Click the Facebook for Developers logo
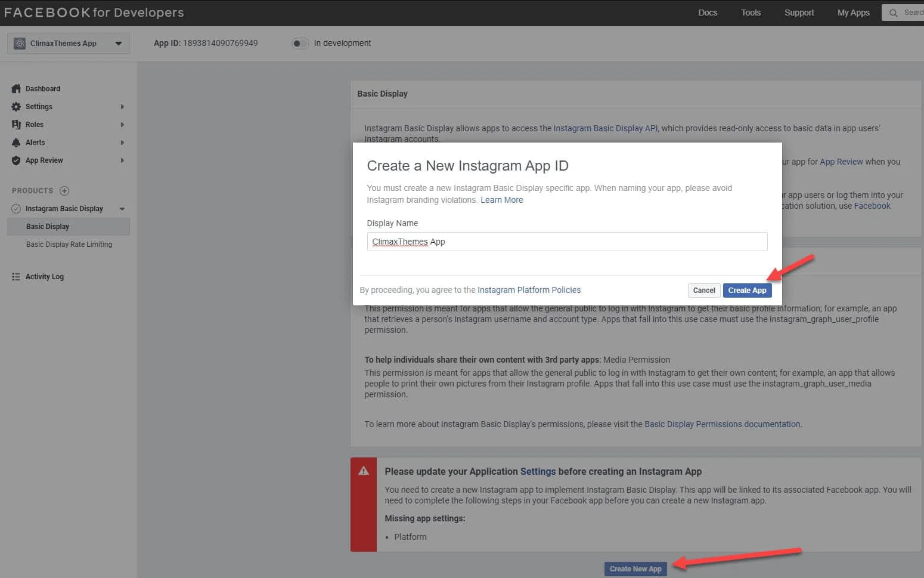This screenshot has height=578, width=924. pyautogui.click(x=94, y=13)
